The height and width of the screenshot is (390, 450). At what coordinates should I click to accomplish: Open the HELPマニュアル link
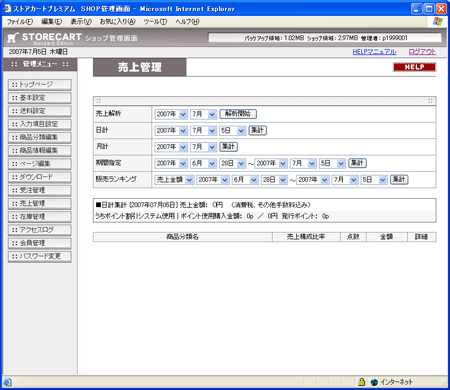(x=374, y=52)
